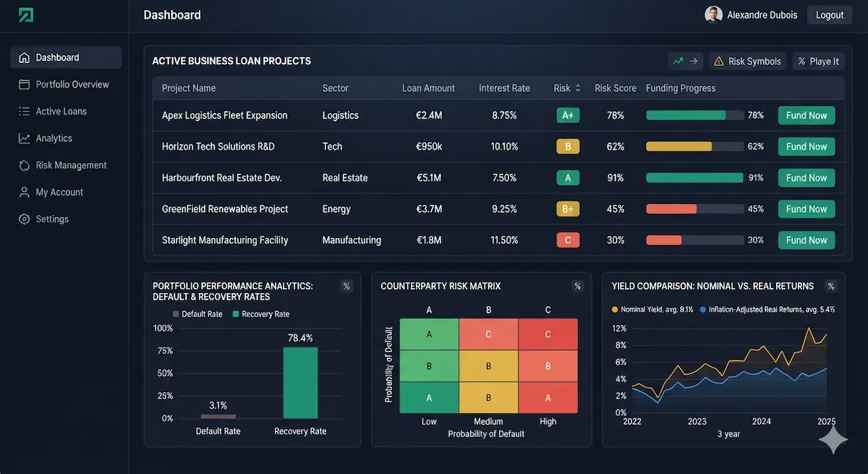The width and height of the screenshot is (868, 474).
Task: Click the warning triangle Risk Symbols button
Action: point(748,62)
